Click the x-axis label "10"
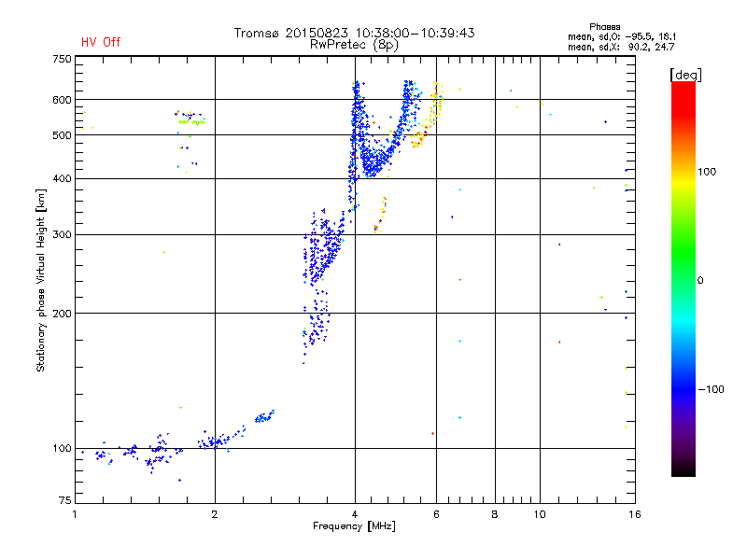This screenshot has height=560, width=747. coord(540,514)
